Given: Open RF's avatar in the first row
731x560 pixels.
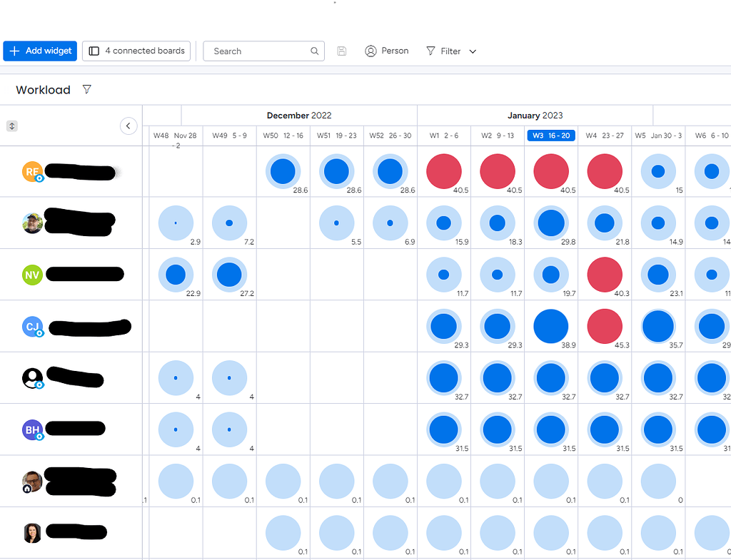Looking at the screenshot, I should click(x=32, y=171).
